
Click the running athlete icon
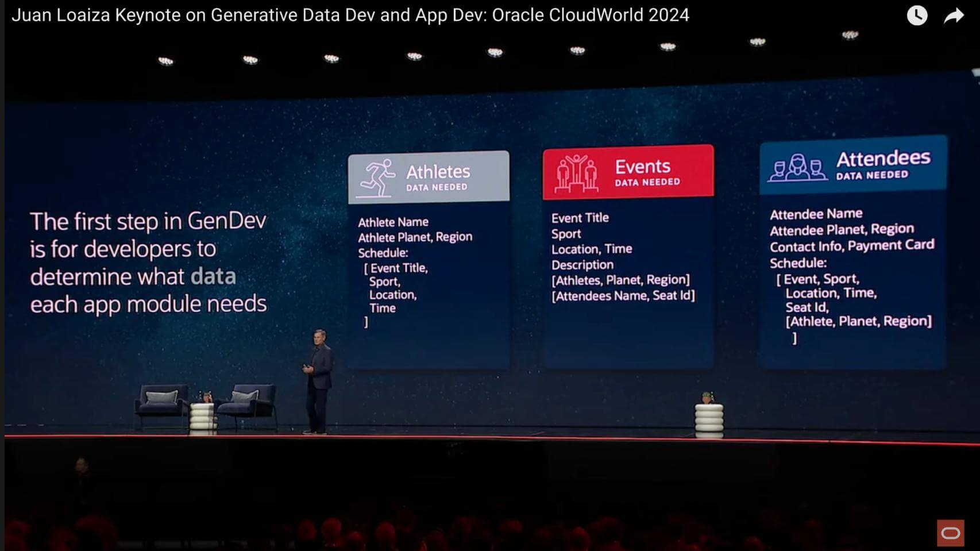click(x=377, y=178)
